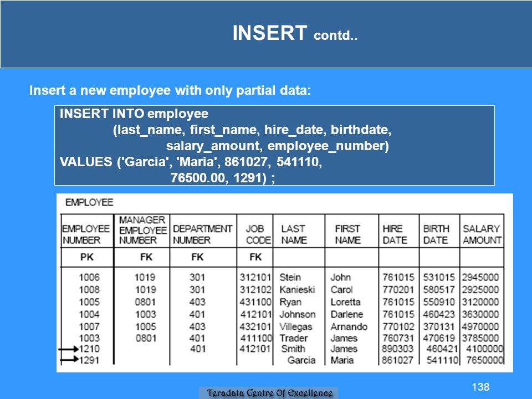532x399 pixels.
Task: Click job code "432101"
Action: tap(255, 326)
